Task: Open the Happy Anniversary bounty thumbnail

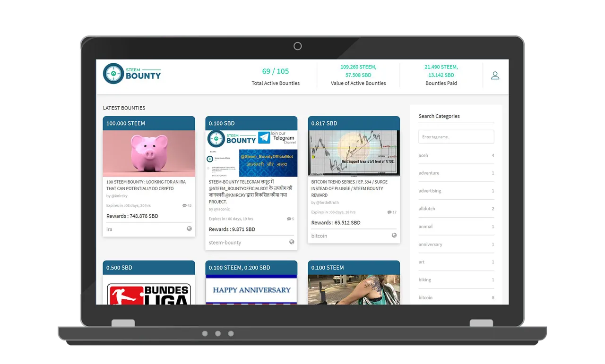Action: pyautogui.click(x=251, y=289)
